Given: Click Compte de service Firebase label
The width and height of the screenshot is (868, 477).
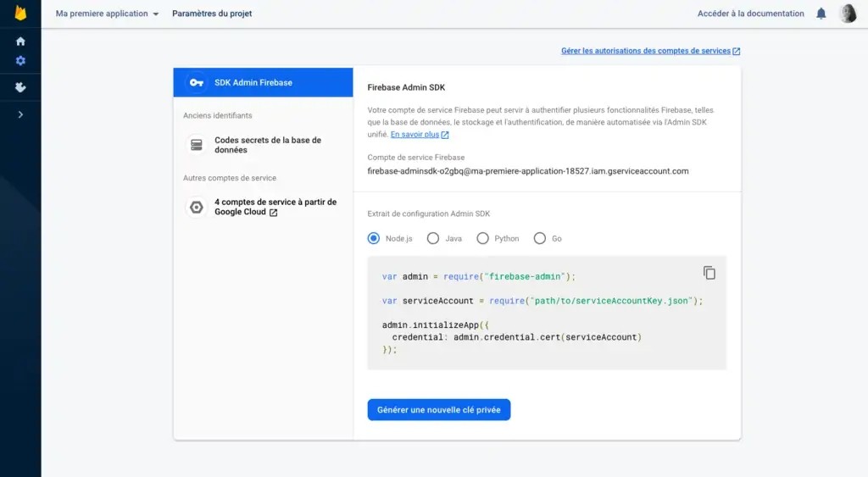Looking at the screenshot, I should click(x=416, y=158).
